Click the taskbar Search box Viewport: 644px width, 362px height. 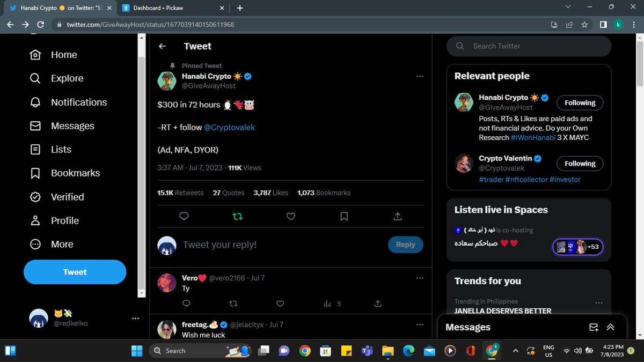coord(201,351)
